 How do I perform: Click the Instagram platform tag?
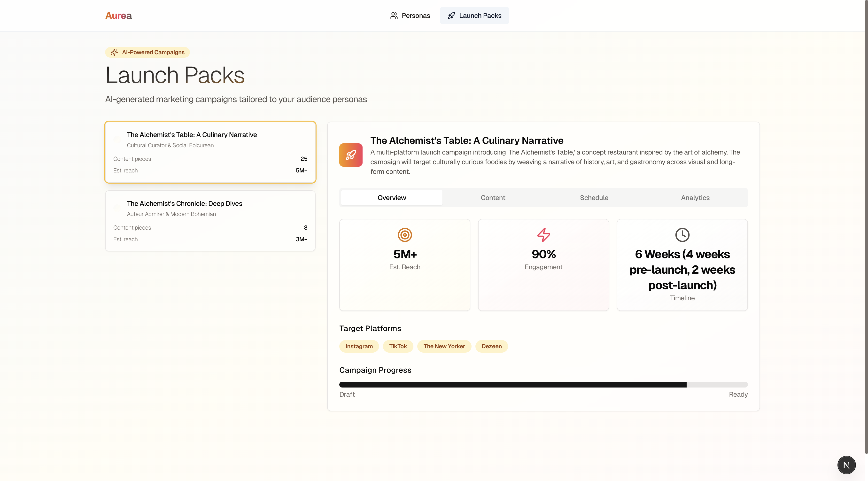[x=359, y=346]
